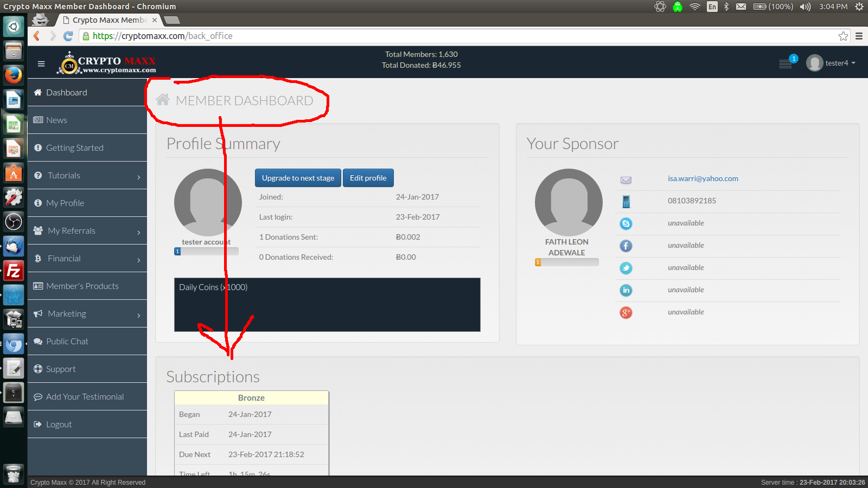868x488 pixels.
Task: Click the Due Next date 23-Feb-2017 21:18:52
Action: [x=266, y=454]
